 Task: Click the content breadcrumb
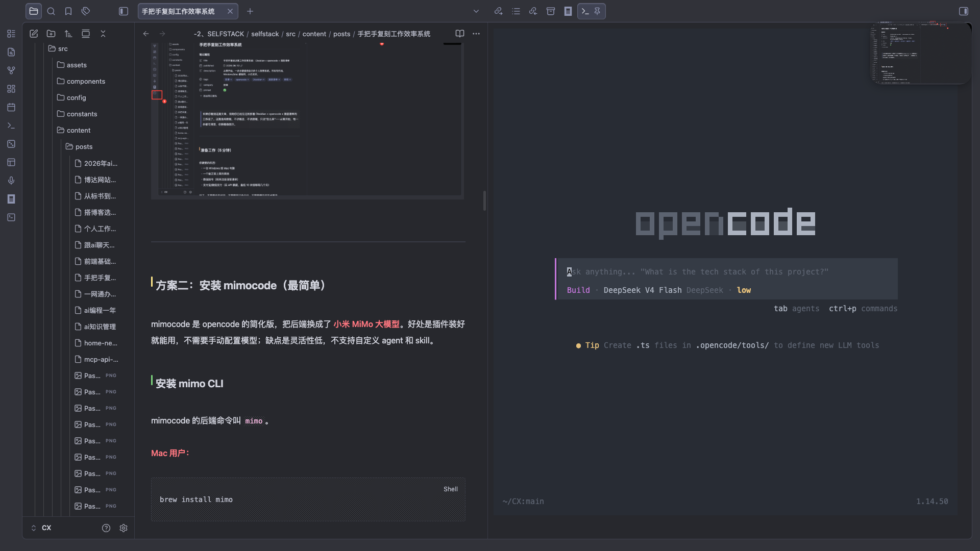click(x=314, y=34)
